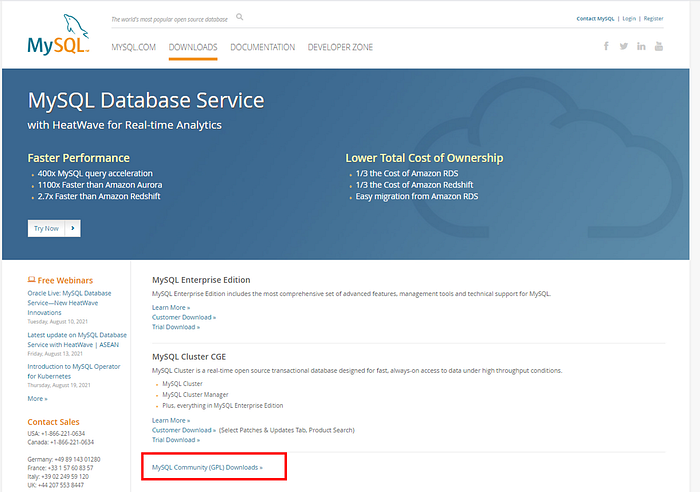Click the Free Webinars laptop icon
This screenshot has height=492, width=700.
point(31,279)
